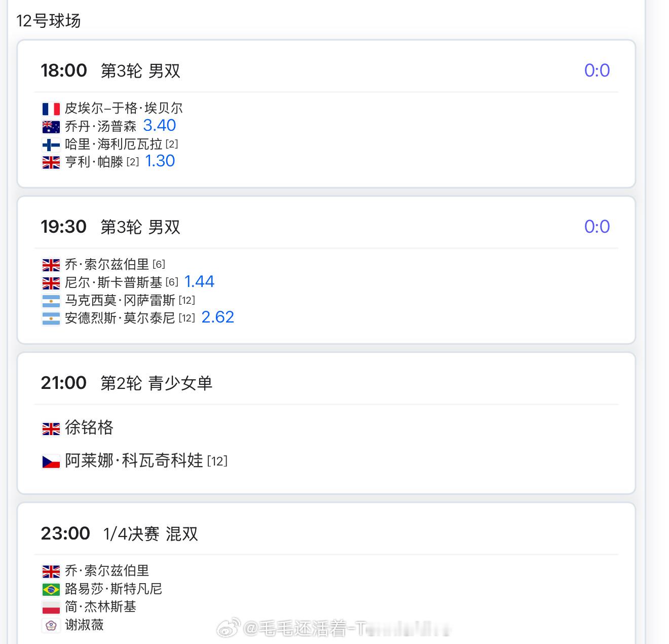Select the 3.40 odds for 乔丹·汤普森
Image resolution: width=669 pixels, height=644 pixels.
160,125
